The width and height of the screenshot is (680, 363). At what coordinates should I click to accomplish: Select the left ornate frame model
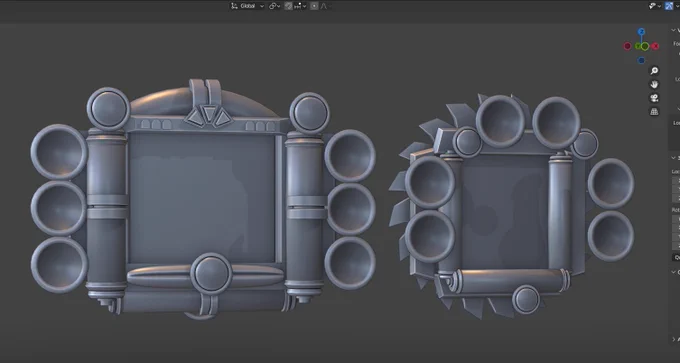point(203,199)
